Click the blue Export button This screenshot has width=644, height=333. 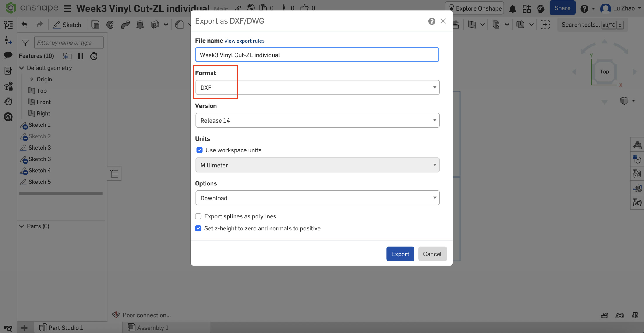point(400,254)
